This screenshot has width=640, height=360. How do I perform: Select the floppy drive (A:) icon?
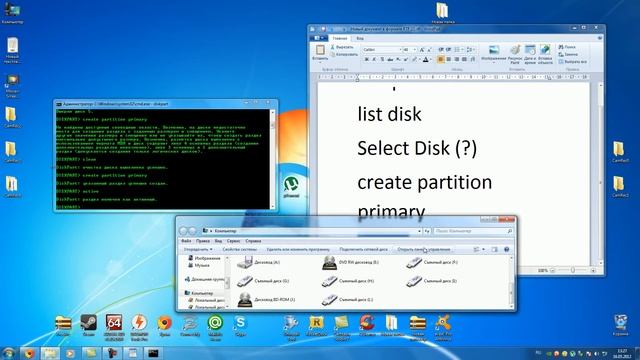pos(245,262)
